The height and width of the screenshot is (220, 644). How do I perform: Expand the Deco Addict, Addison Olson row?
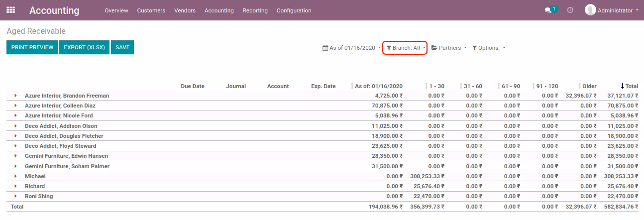tap(15, 126)
